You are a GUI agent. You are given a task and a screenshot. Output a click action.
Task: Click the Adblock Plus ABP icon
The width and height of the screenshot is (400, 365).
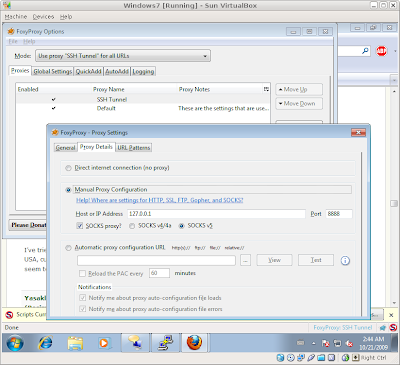click(x=381, y=51)
